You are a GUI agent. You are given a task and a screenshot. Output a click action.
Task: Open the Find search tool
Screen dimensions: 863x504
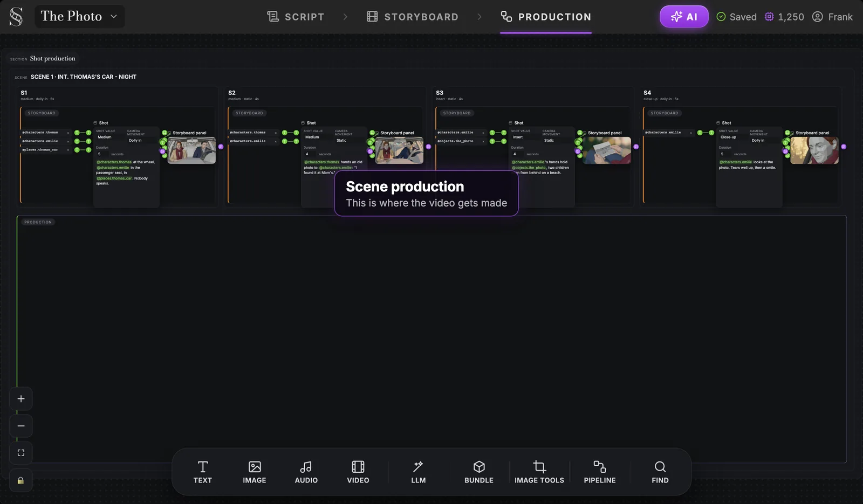click(x=660, y=472)
